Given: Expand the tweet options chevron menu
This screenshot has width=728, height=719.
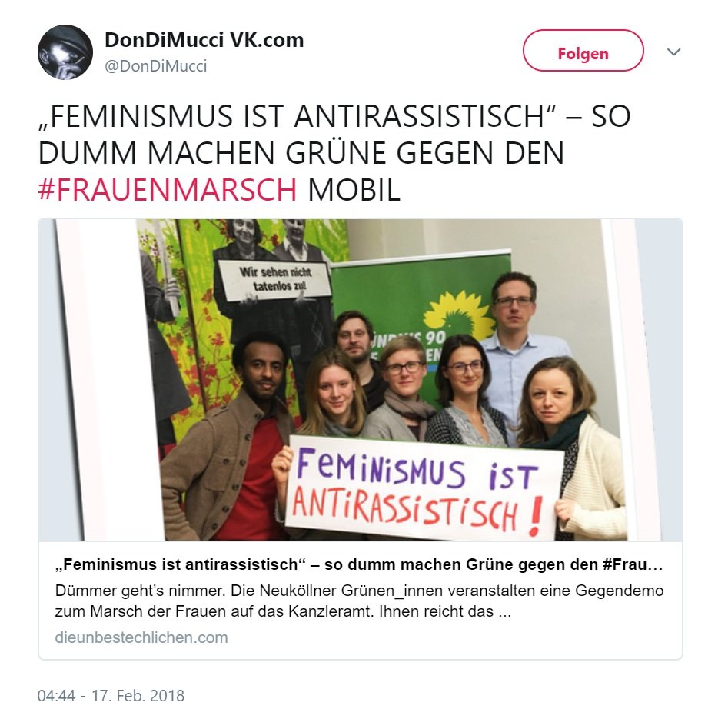Looking at the screenshot, I should tap(673, 52).
